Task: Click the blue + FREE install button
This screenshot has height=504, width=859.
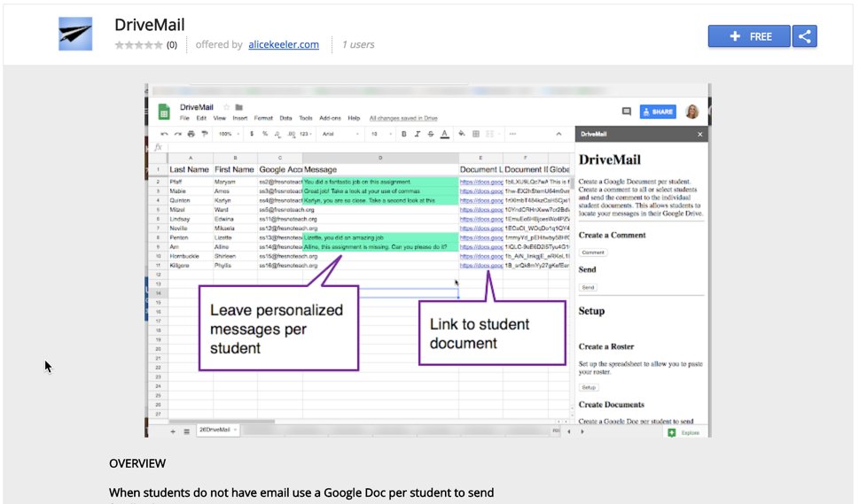Action: [x=749, y=36]
